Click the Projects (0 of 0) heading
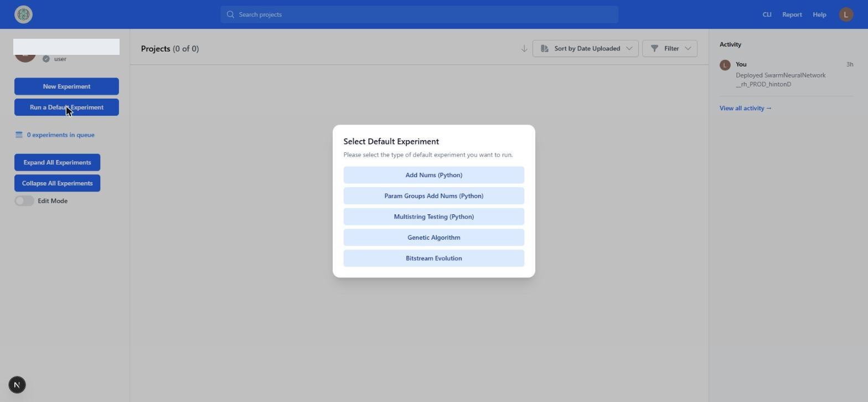 pos(170,49)
